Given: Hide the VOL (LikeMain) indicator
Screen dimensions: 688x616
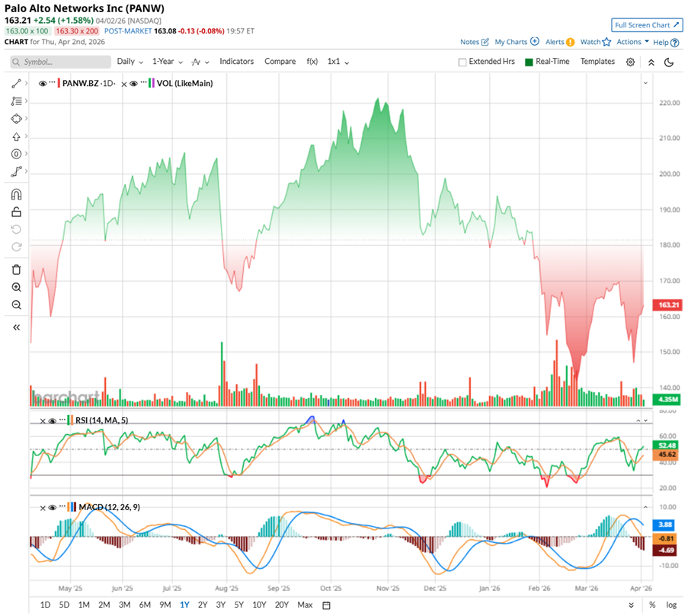Looking at the screenshot, I should pyautogui.click(x=134, y=83).
